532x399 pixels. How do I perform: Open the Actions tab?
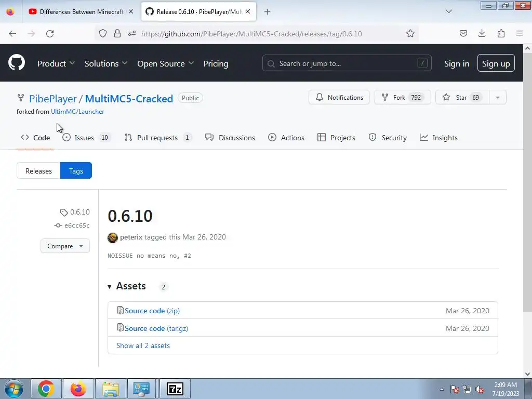tap(286, 138)
